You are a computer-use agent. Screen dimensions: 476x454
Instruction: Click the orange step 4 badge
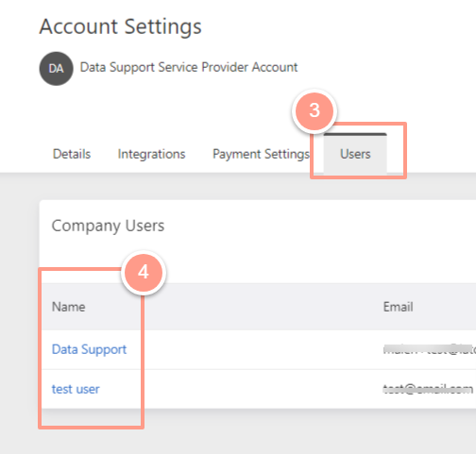click(144, 272)
